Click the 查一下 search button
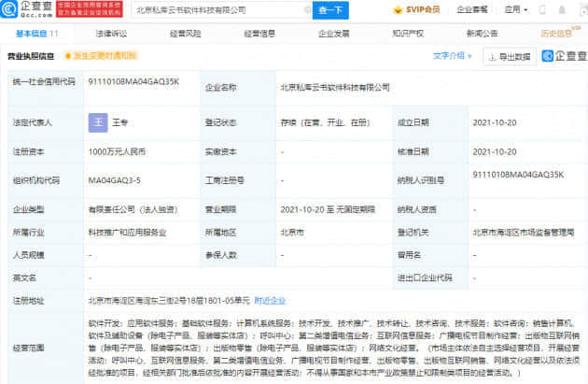 [x=330, y=10]
